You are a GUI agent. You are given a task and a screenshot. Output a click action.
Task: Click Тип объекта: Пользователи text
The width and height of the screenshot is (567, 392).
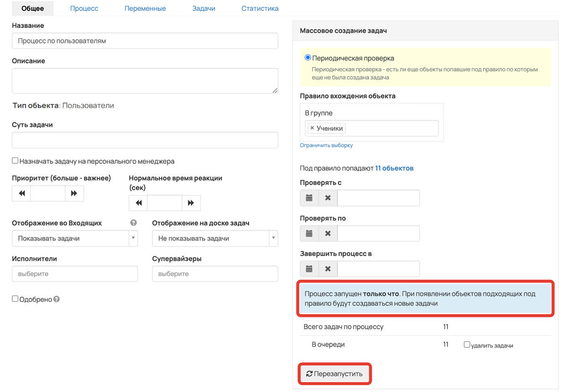click(63, 105)
